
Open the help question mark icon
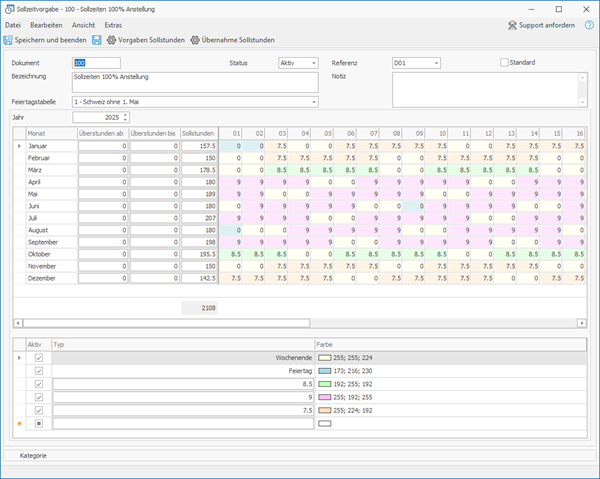(589, 25)
